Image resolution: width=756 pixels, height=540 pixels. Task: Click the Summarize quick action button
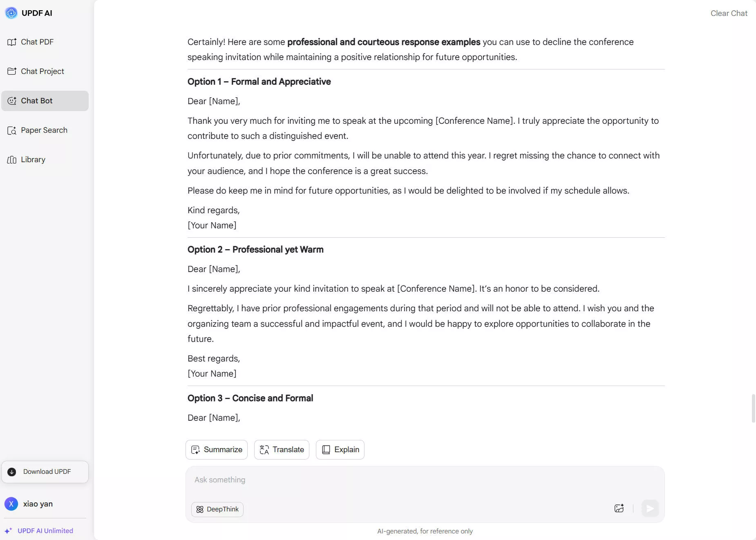coord(216,449)
